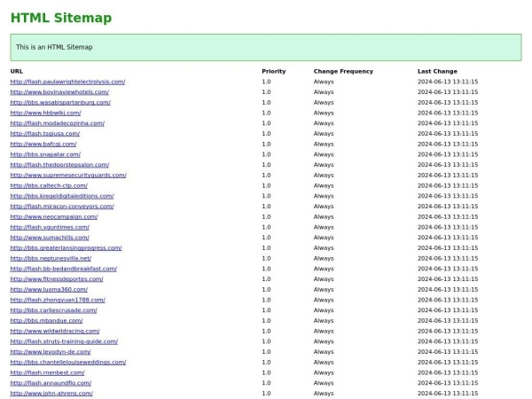Click the date in the sumachills row
The image size is (532, 399).
[448, 238]
